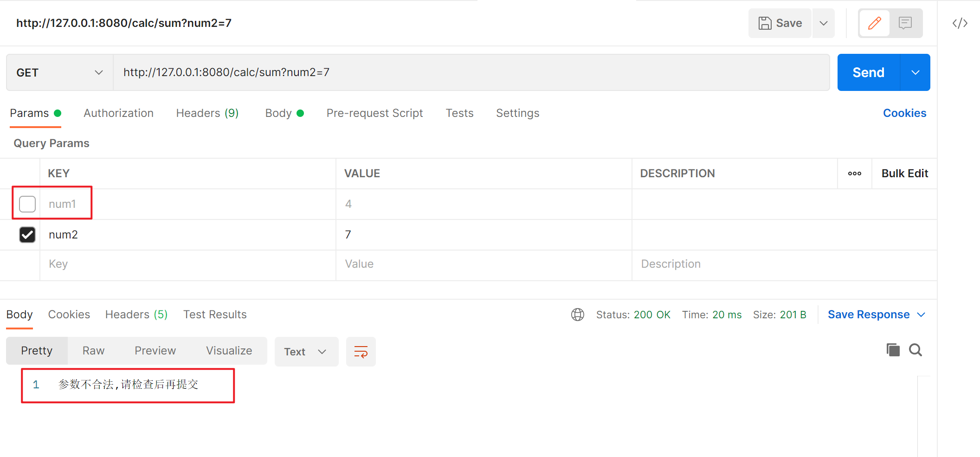Click the response body text line

[128, 385]
